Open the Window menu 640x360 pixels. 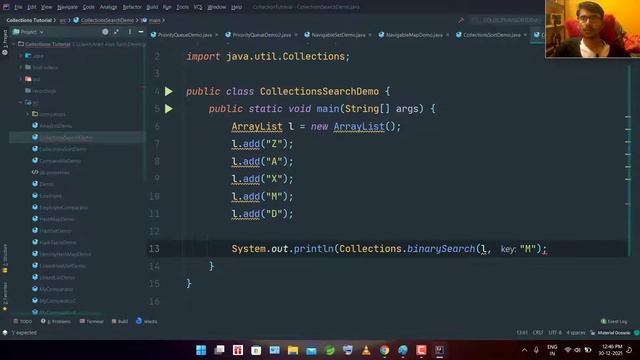coord(216,7)
